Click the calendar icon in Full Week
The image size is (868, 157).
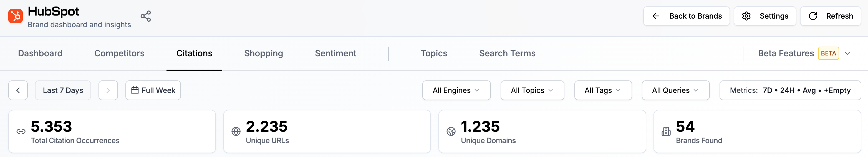[x=135, y=90]
